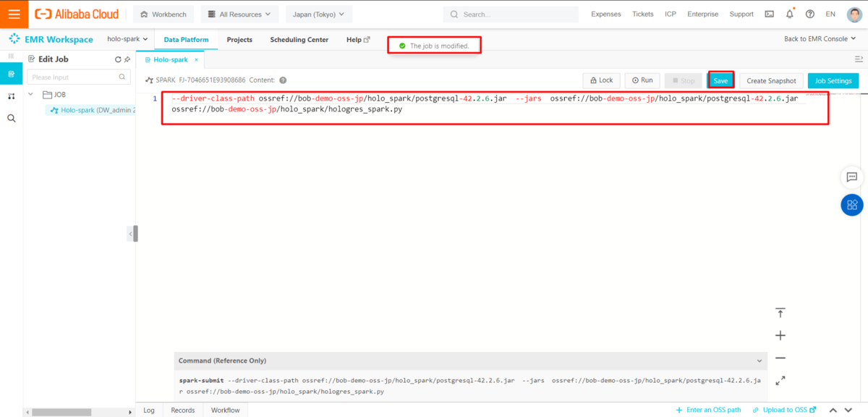Pin the Edit Job panel
This screenshot has width=868, height=417.
(x=127, y=59)
